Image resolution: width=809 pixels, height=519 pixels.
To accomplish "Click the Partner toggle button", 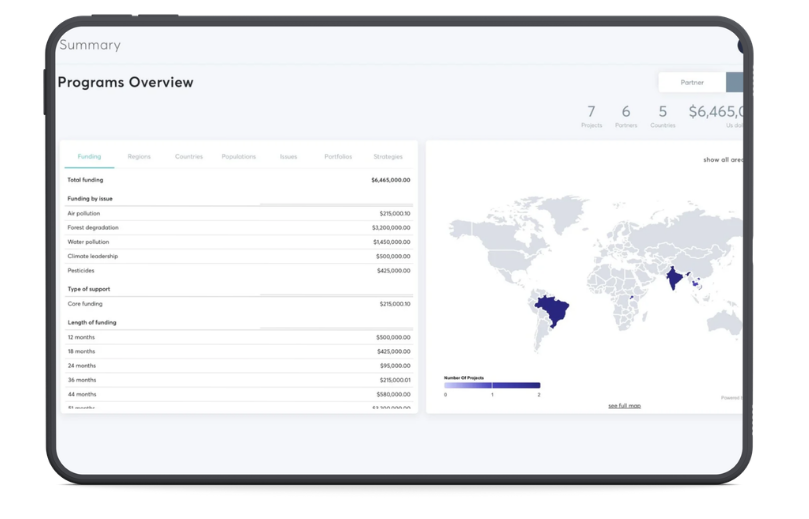I will 692,83.
